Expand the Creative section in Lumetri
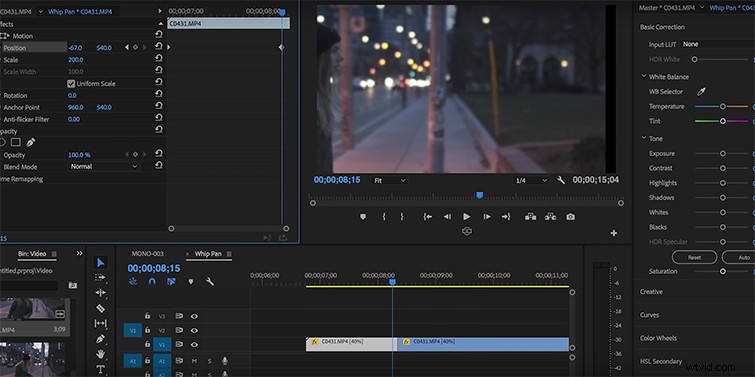 [651, 292]
